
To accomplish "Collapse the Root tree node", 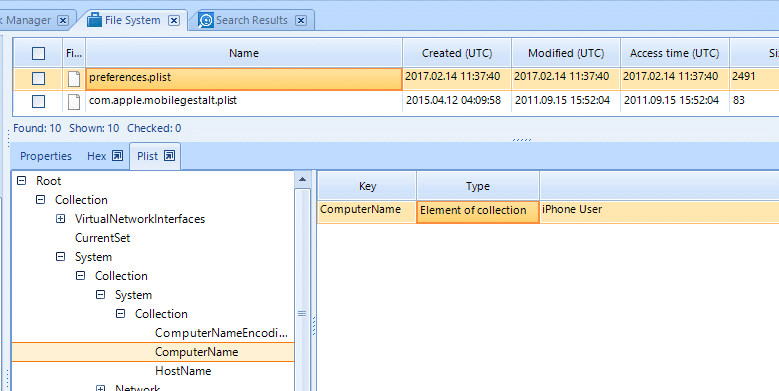I will click(x=21, y=181).
